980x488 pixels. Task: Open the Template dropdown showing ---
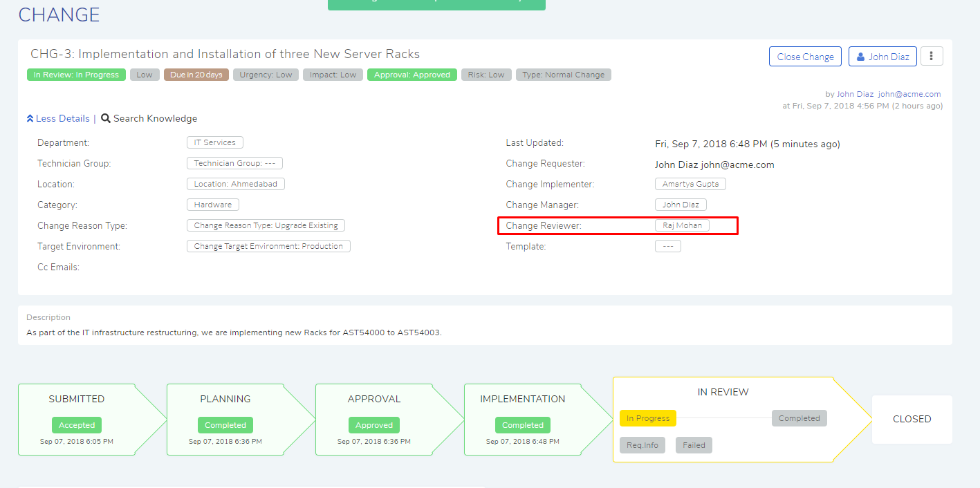coord(668,246)
